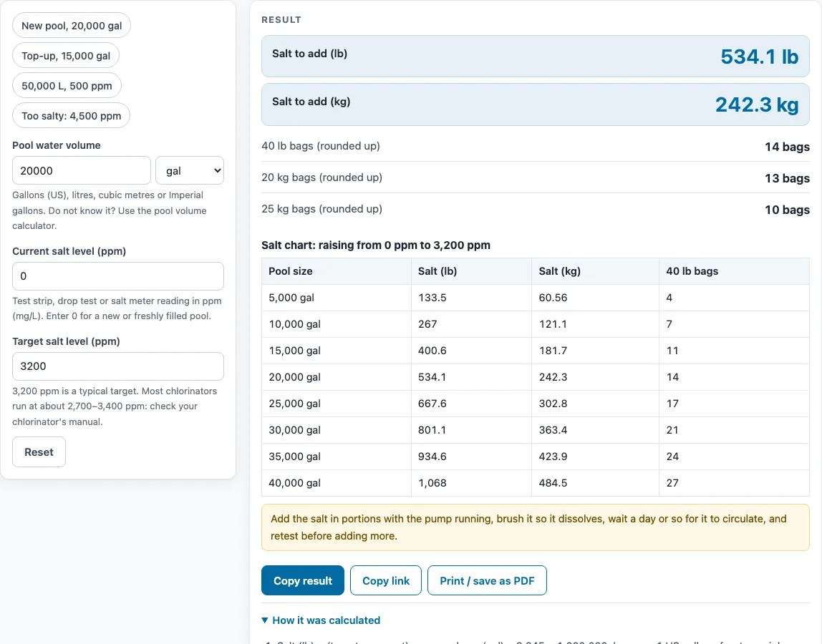The width and height of the screenshot is (822, 644).
Task: Click the 801.1 lb cell
Action: (471, 430)
